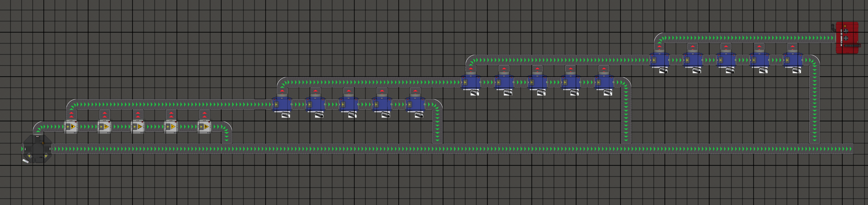This screenshot has width=868, height=205.
Task: Select fourth blue machine in lowest blue row
Action: click(382, 104)
